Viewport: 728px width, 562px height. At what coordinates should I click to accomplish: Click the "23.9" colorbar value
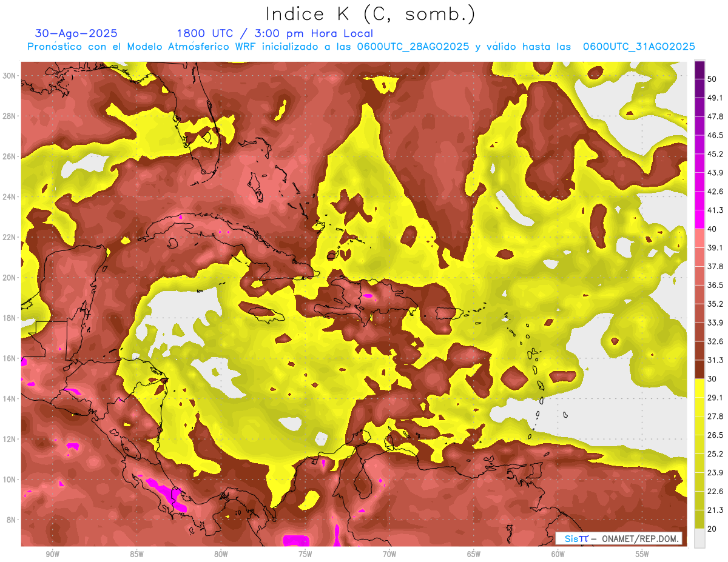point(715,473)
